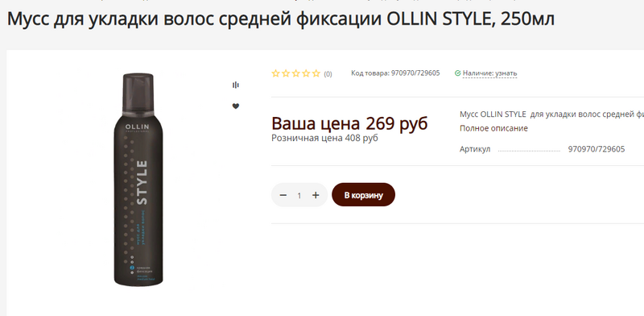644x316 pixels.
Task: Increase quantity with plus button
Action: click(316, 195)
